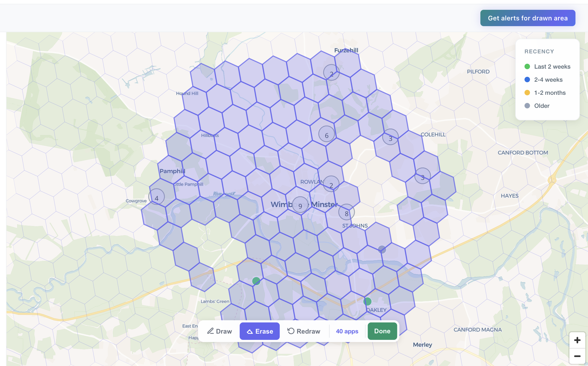Open the cluster of 2 near Rowlands

[x=331, y=184]
